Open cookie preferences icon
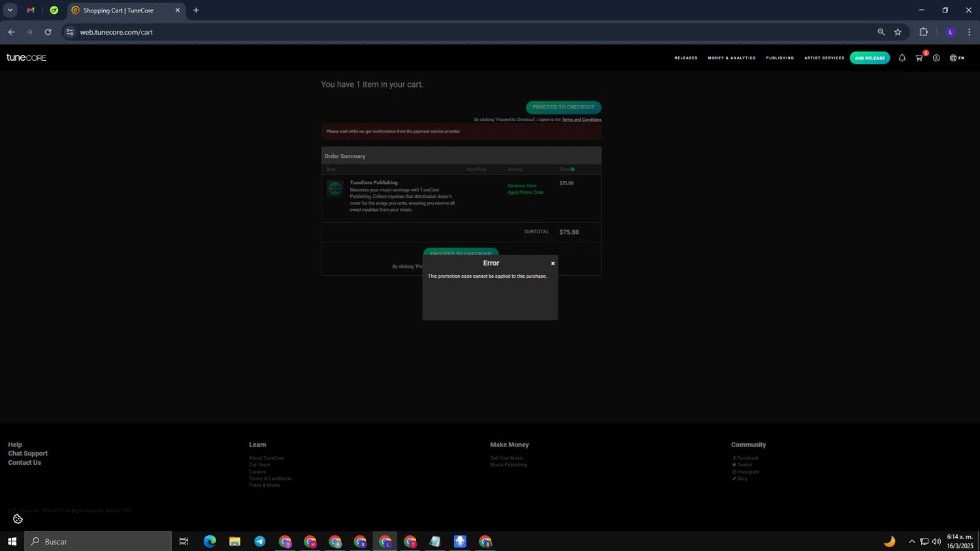 point(18,519)
